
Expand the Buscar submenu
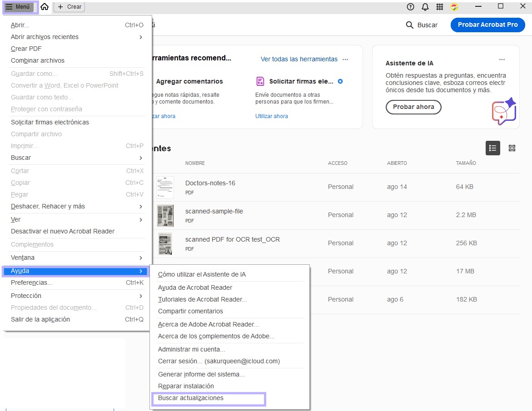coord(77,158)
